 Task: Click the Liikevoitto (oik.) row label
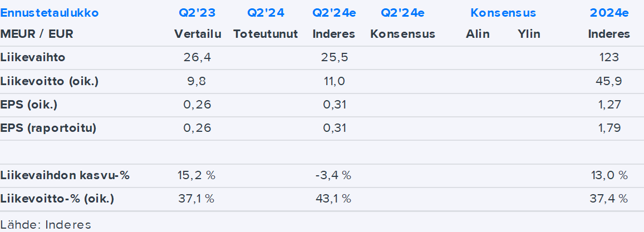click(50, 81)
